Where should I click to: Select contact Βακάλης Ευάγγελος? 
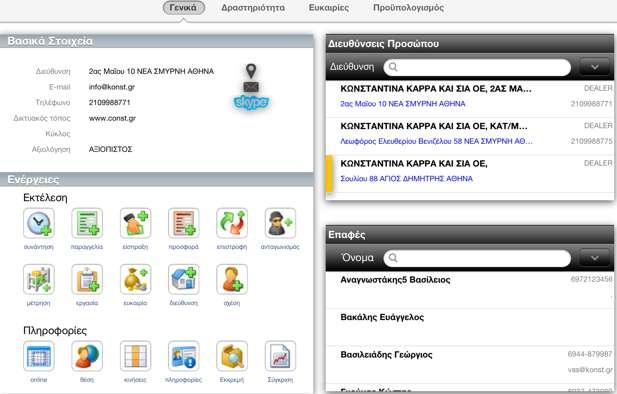[x=470, y=327]
